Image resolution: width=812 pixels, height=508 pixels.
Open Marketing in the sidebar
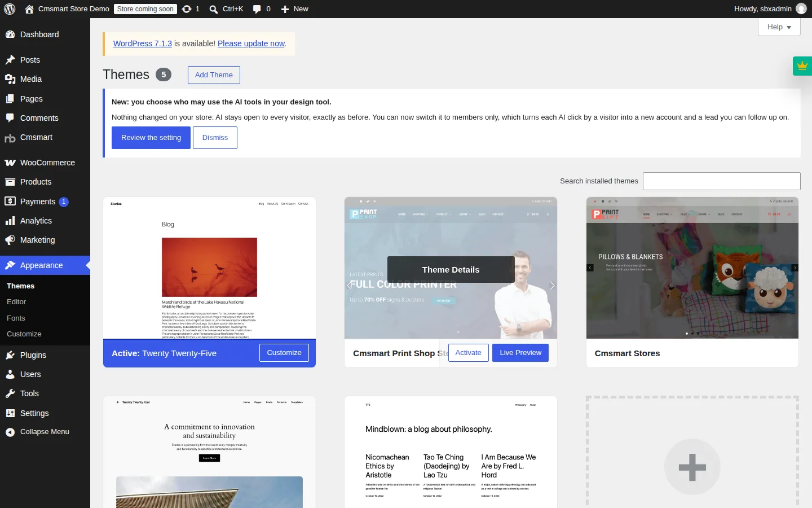click(x=45, y=240)
